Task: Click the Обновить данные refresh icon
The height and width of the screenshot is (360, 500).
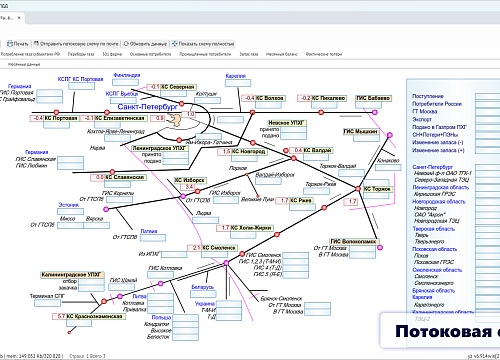Action: coord(126,44)
